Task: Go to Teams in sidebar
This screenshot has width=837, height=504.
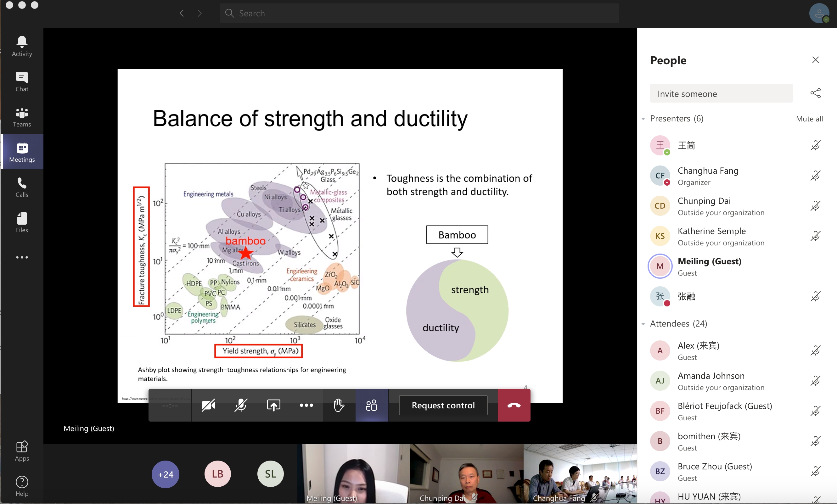Action: tap(22, 117)
